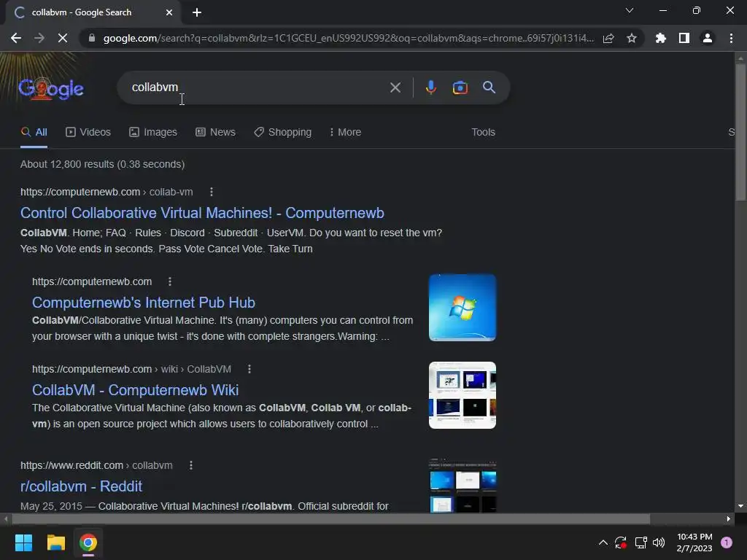Screen dimensions: 747x560
Task: Click the Chrome taskbar icon
Action: [x=88, y=542]
